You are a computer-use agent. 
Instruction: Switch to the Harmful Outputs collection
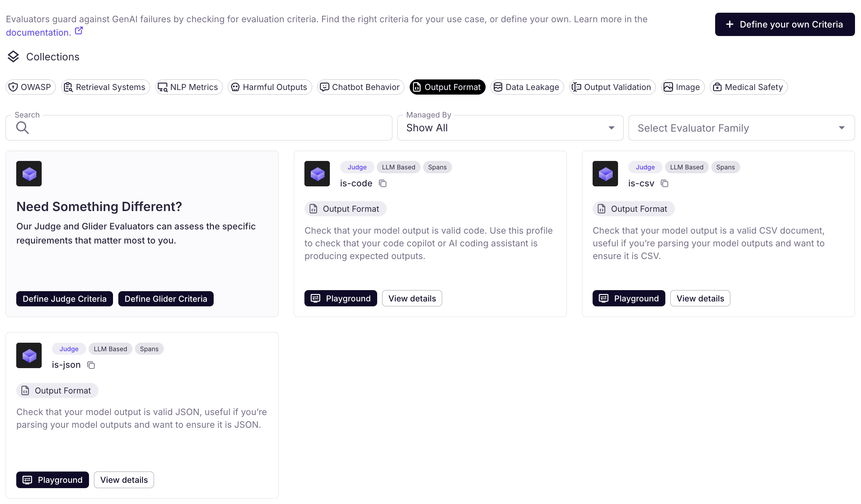tap(270, 87)
